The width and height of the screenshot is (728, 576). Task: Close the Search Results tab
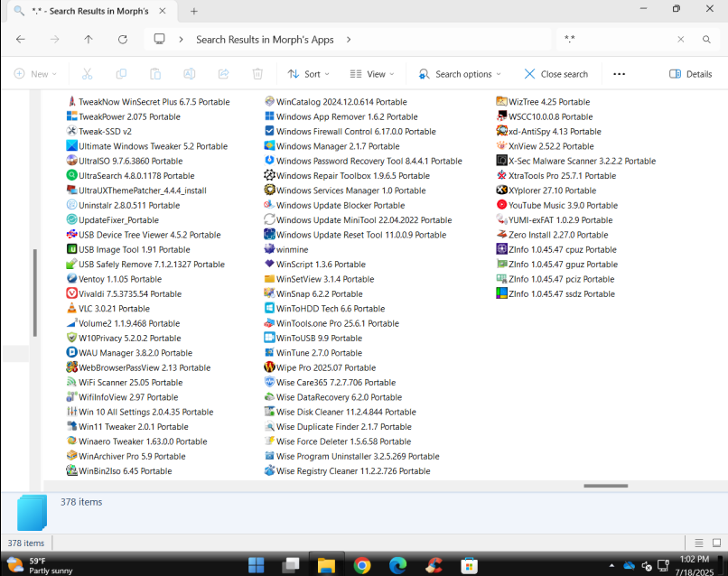click(163, 11)
